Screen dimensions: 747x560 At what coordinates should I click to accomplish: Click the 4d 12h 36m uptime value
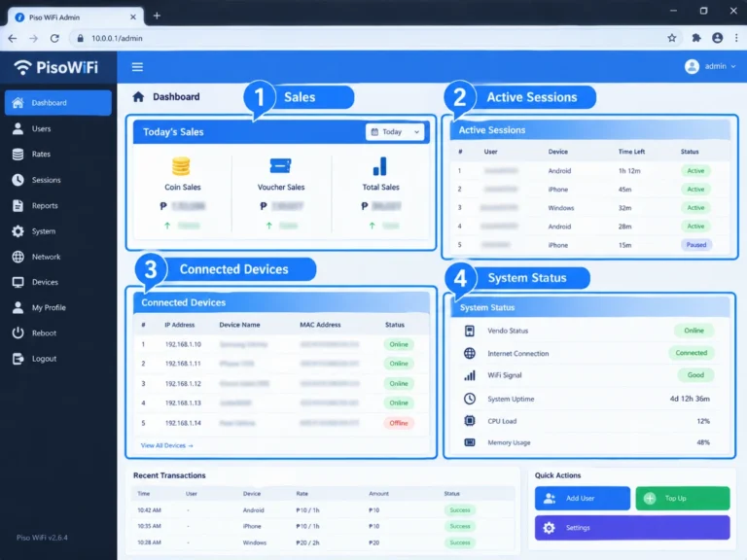[x=690, y=399]
